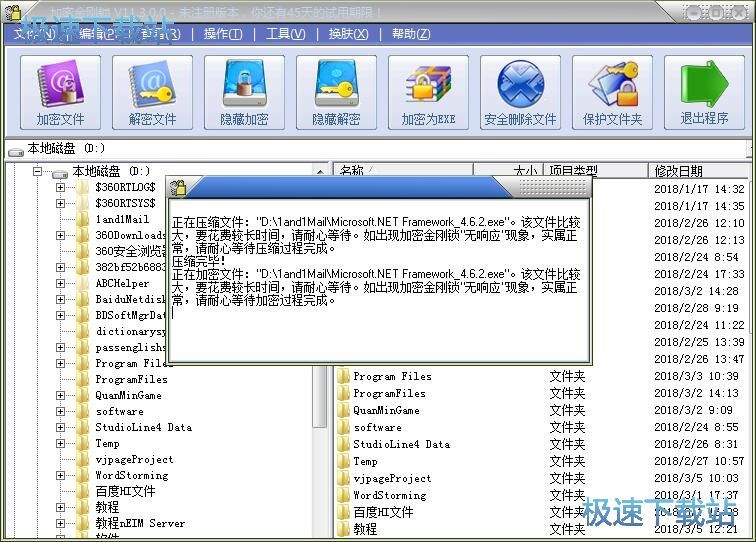Viewport: 756px width, 542px height.
Task: Expand the WordStorming tree folder
Action: click(60, 475)
